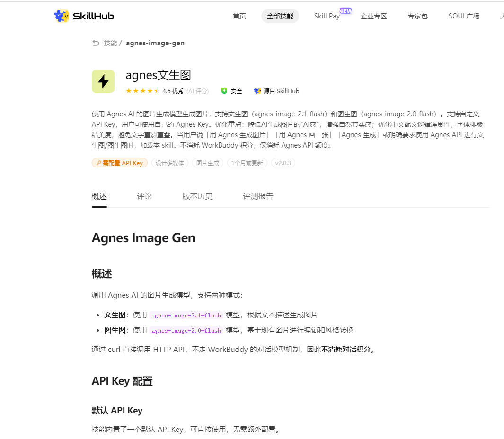This screenshot has height=439, width=504.
Task: Click the 默认 API Key subheading
Action: [x=117, y=411]
